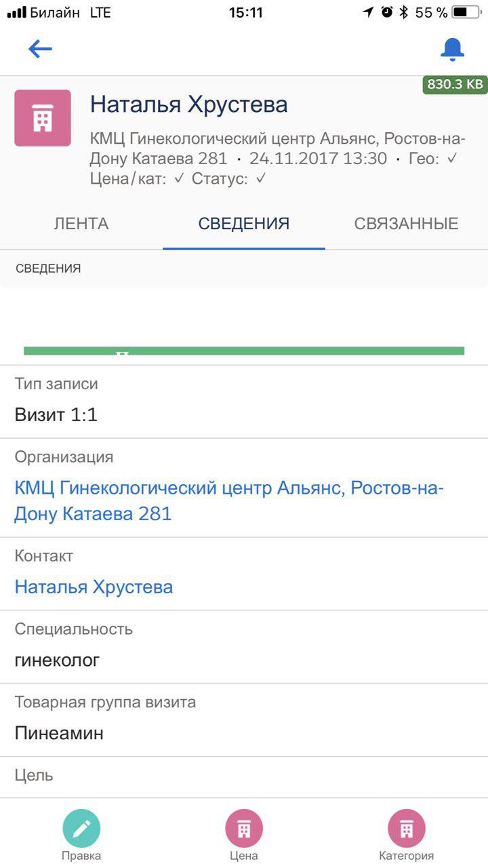Tap the Правка pencil icon
This screenshot has height=868, width=488.
click(x=81, y=829)
